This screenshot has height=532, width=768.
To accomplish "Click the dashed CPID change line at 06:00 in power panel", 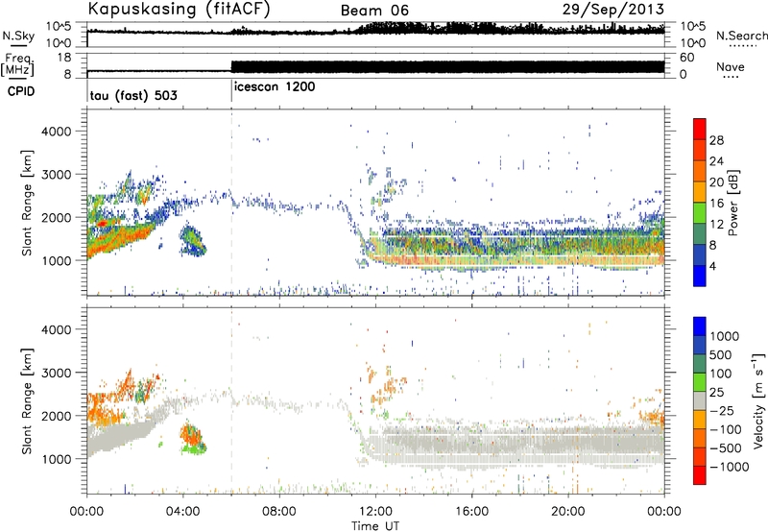I will click(x=231, y=203).
